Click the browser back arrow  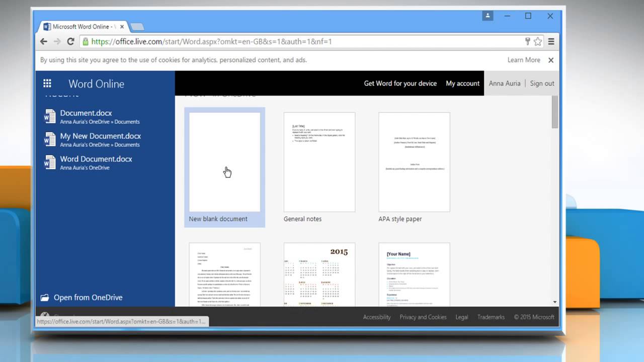click(x=44, y=42)
